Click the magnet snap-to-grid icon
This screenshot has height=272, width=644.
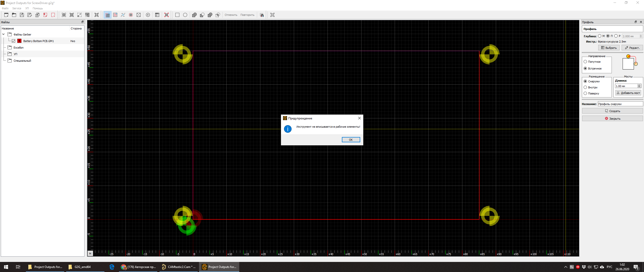pos(262,15)
